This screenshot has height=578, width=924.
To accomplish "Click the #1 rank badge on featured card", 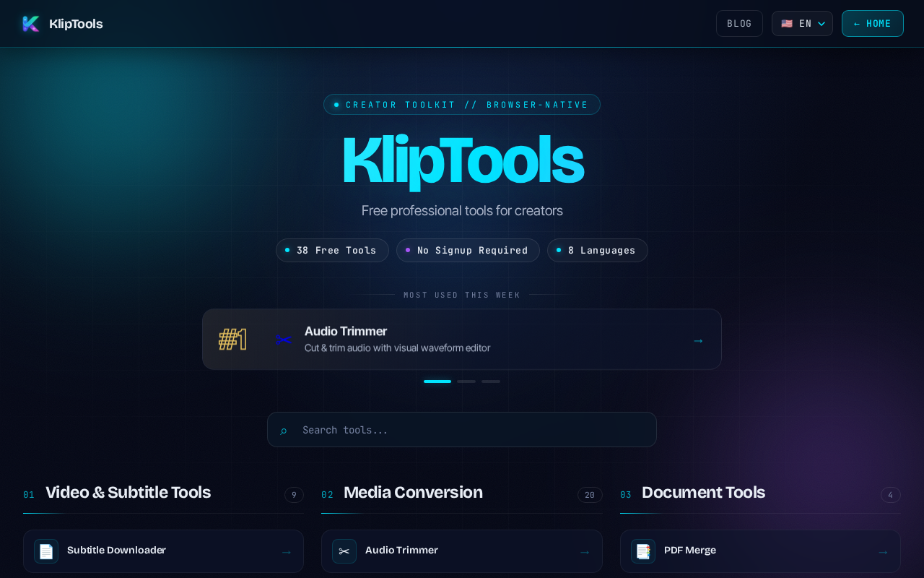I will [232, 340].
